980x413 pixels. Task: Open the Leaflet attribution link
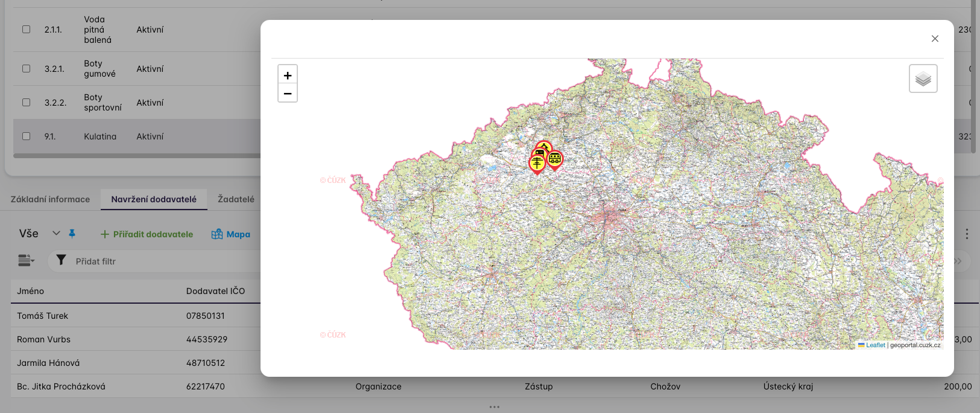pyautogui.click(x=875, y=345)
